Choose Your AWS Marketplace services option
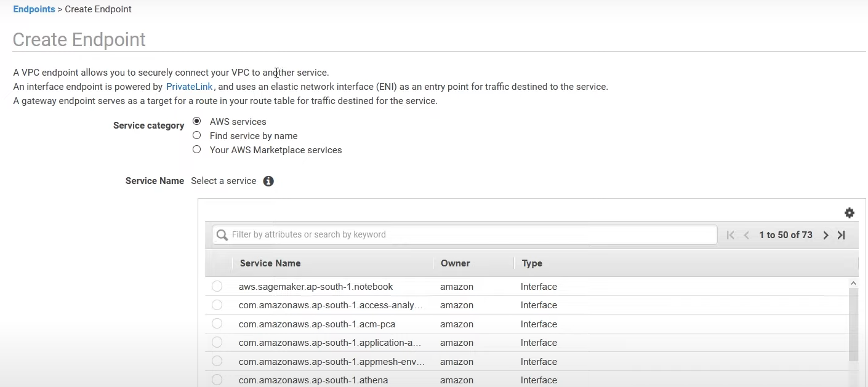 click(197, 150)
